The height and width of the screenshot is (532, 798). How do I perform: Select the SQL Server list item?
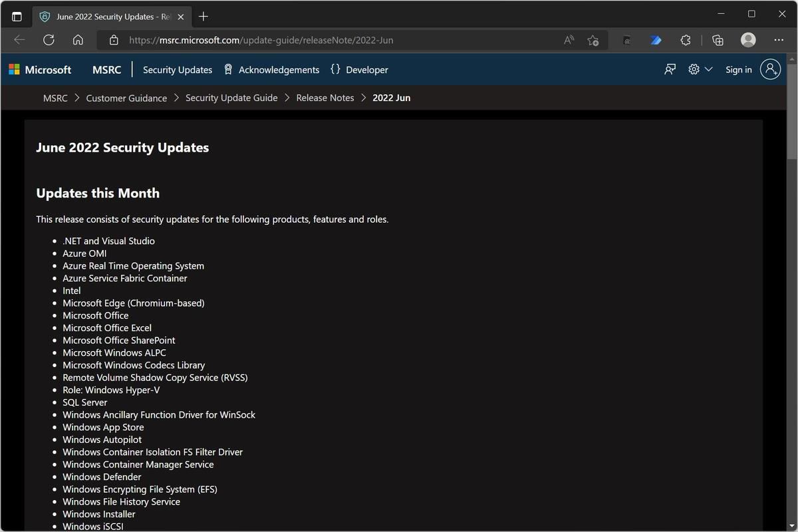(84, 402)
